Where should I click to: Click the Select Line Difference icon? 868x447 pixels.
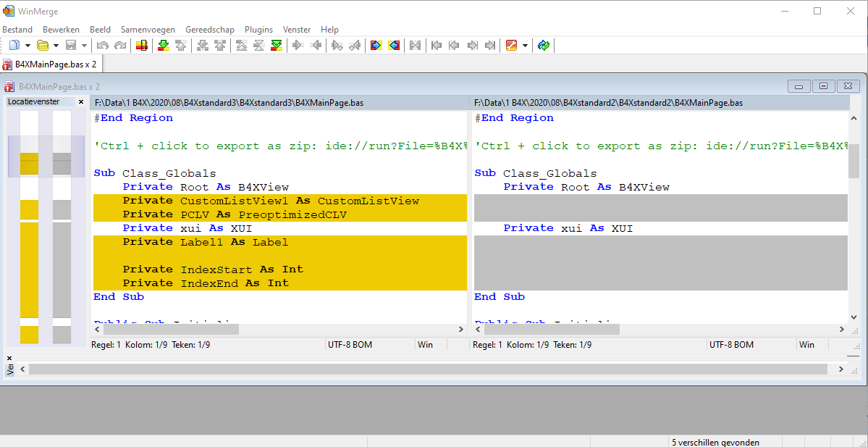coord(142,46)
